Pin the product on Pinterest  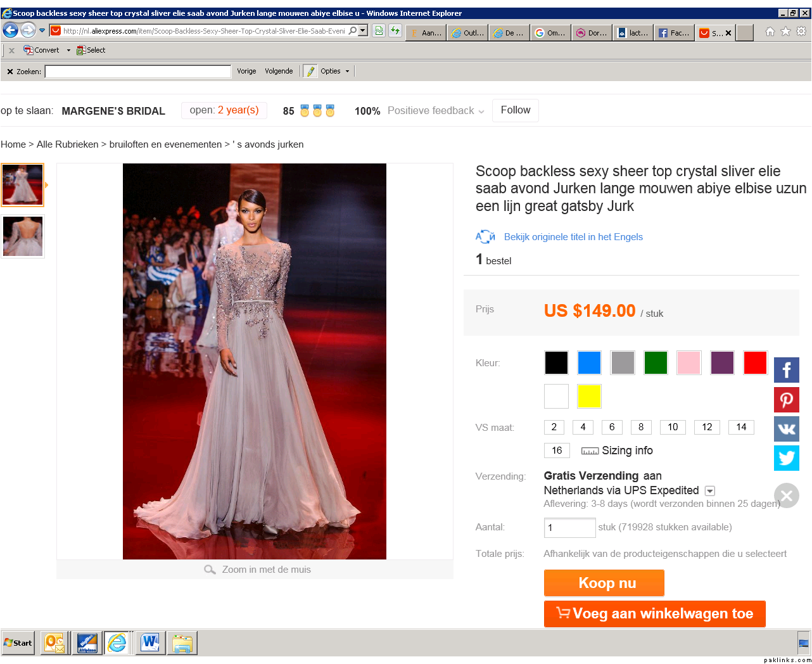[x=786, y=400]
